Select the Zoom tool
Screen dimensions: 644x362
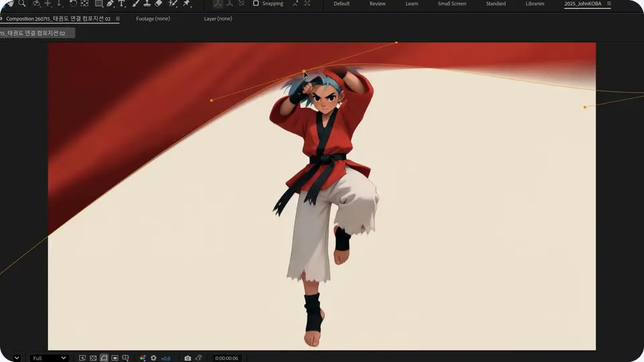pyautogui.click(x=21, y=3)
